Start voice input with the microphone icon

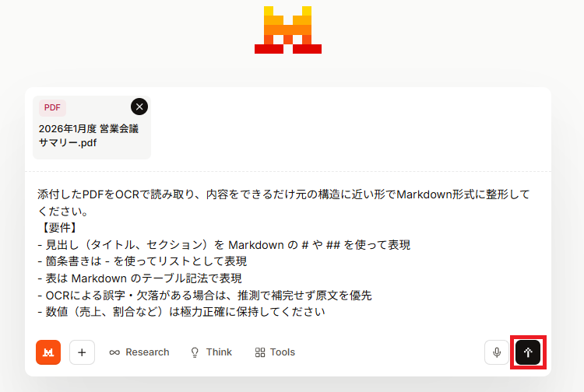(x=497, y=352)
